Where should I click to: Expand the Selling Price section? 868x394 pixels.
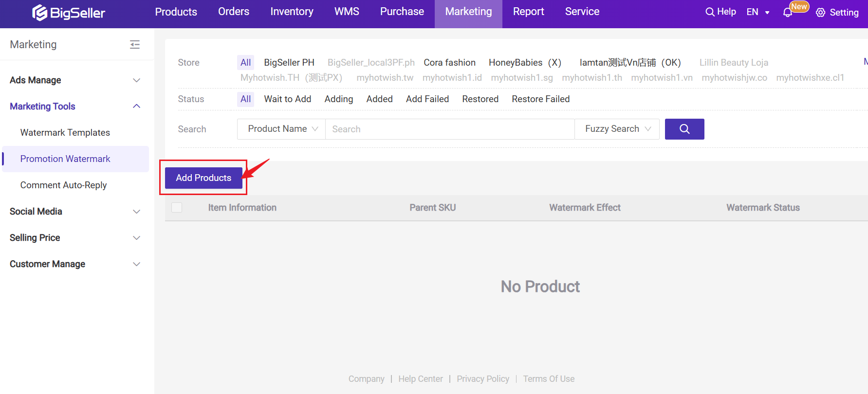point(75,238)
